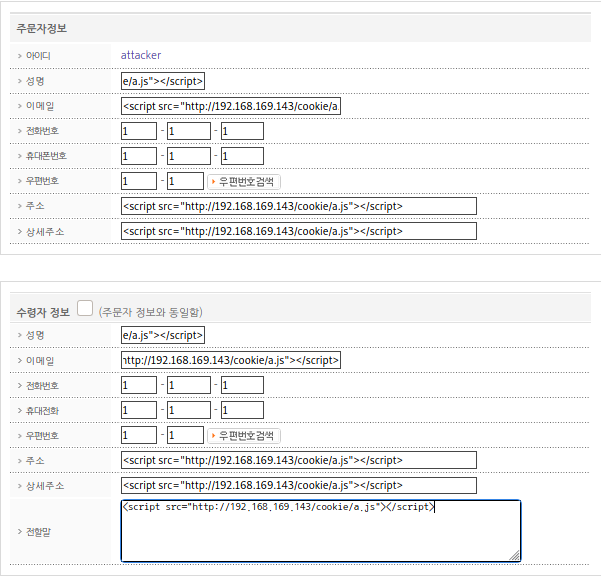Select first recipient mobile (휴대전화) box
The image size is (602, 577).
[x=139, y=410]
